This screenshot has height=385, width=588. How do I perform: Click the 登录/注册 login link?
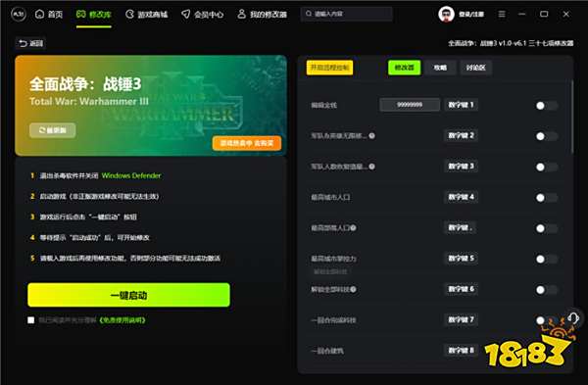471,15
